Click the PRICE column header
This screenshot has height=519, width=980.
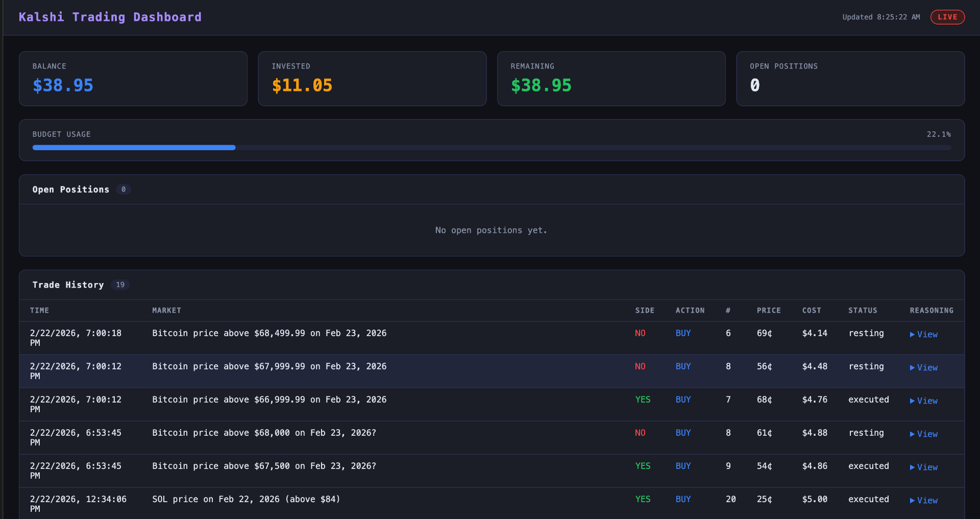(x=769, y=311)
